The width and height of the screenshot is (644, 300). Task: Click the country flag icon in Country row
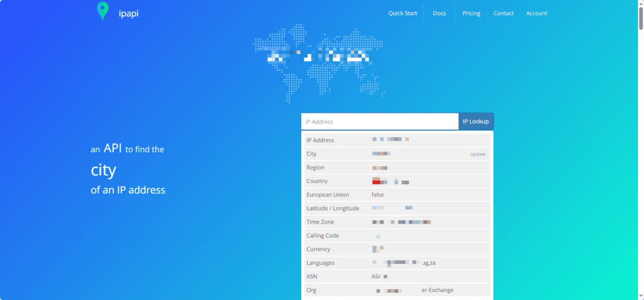(376, 181)
